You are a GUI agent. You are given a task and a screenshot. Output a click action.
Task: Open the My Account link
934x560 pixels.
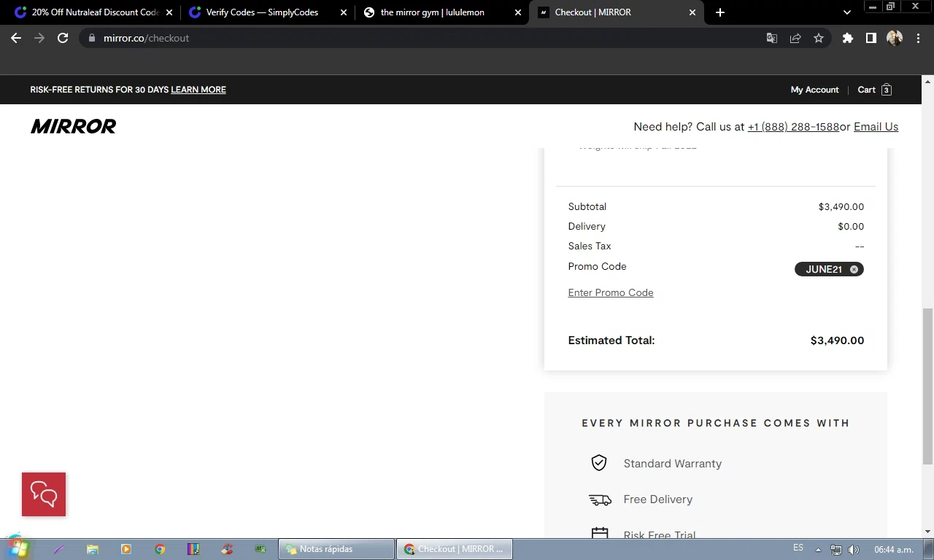point(814,90)
